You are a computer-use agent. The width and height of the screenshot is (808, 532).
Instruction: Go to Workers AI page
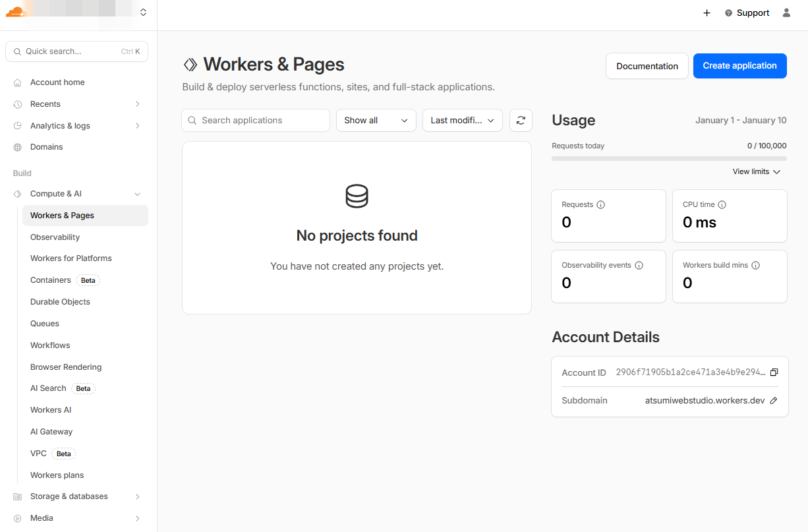[x=51, y=410]
